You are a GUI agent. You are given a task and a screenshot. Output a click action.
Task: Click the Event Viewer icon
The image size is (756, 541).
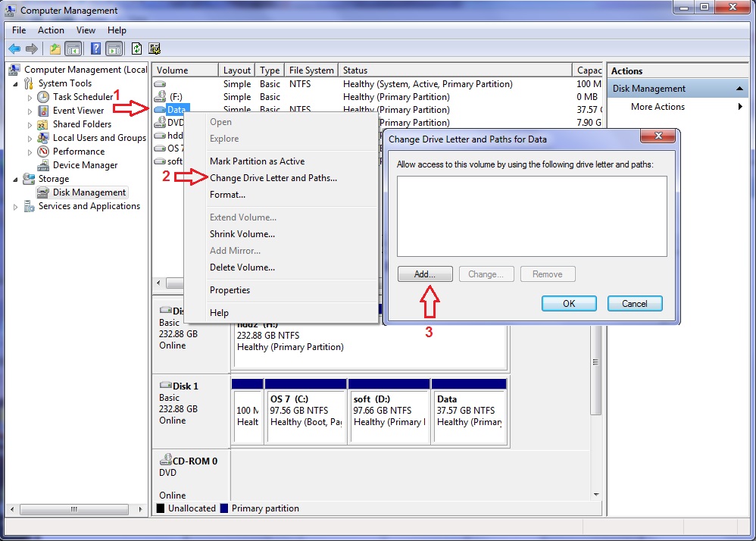click(x=43, y=111)
